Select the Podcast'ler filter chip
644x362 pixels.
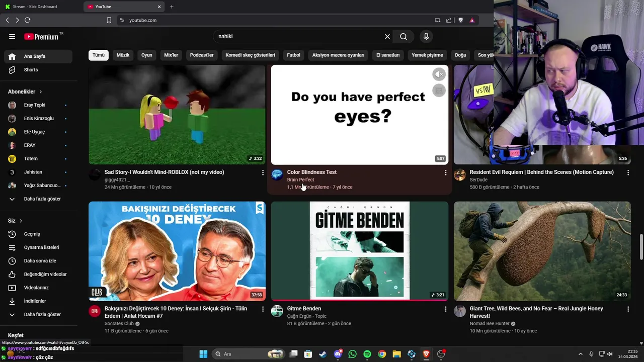point(202,55)
